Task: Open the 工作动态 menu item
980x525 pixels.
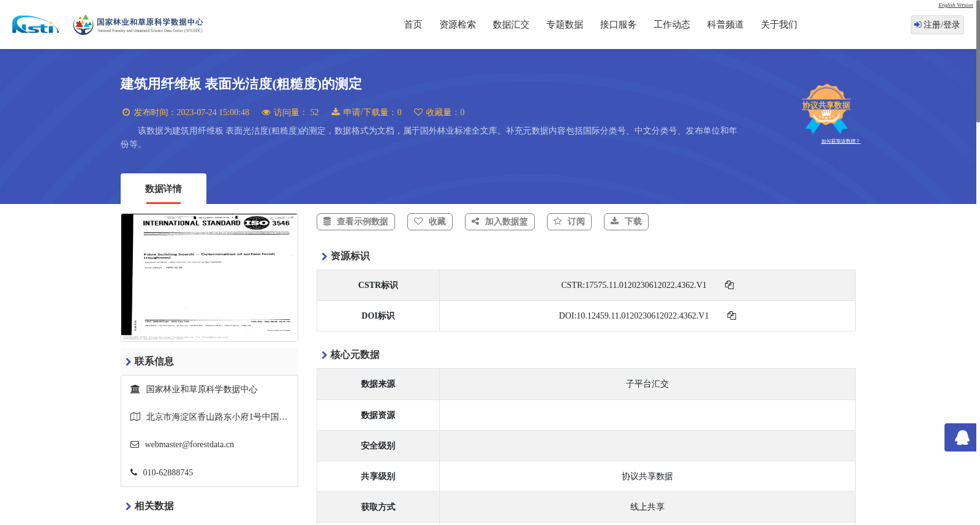Action: pos(672,25)
